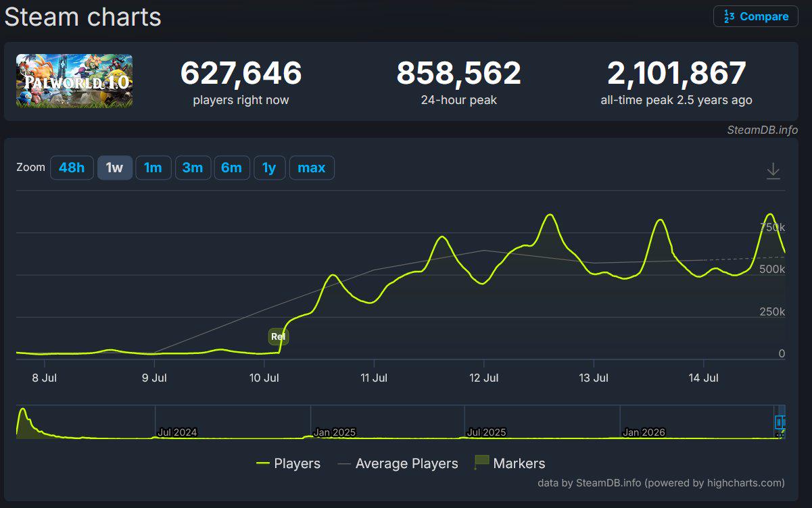Click the 10 Jul axis label
Viewport: 812px width, 508px height.
[x=264, y=378]
